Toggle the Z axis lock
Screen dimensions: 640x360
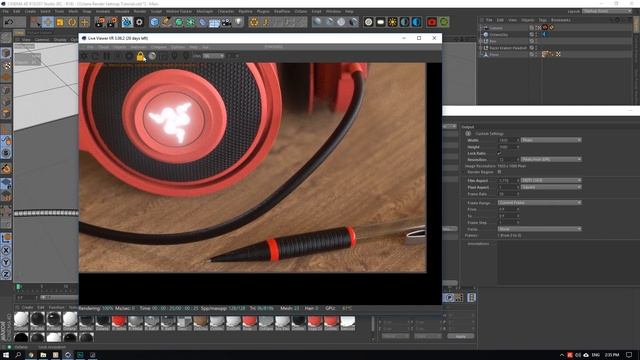(x=6, y=274)
